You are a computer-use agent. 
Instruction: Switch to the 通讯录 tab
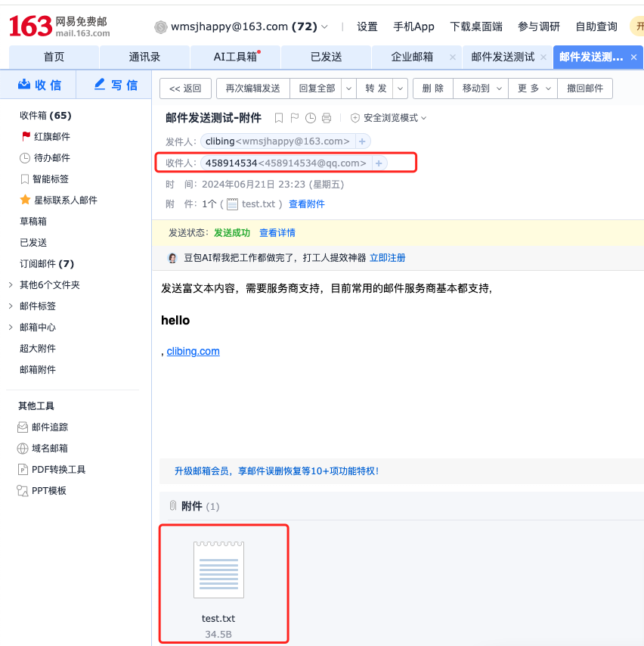coord(144,57)
